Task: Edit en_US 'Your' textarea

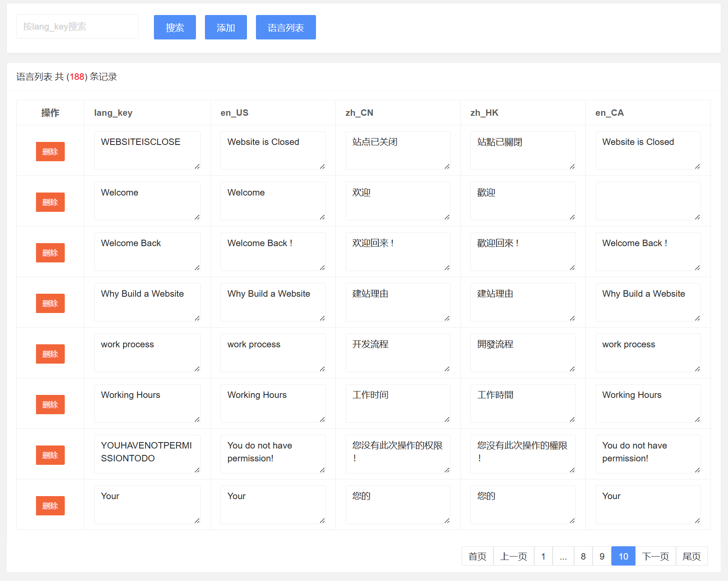Action: click(273, 505)
